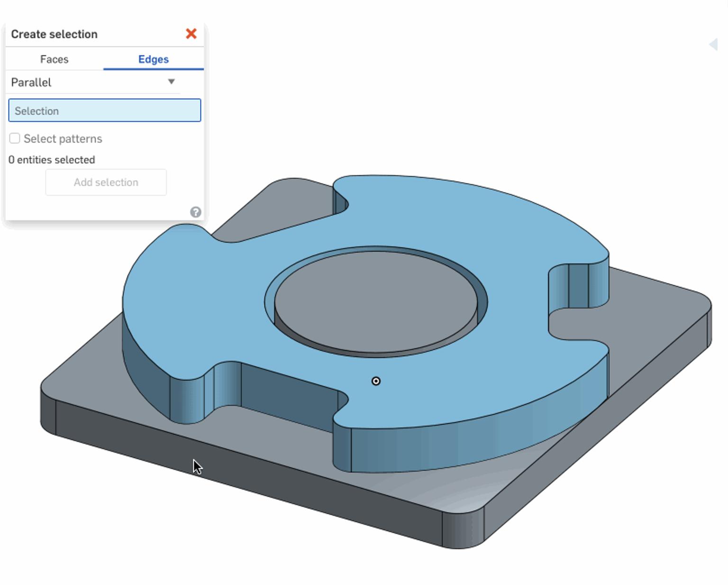The image size is (728, 585).
Task: Click the dropdown triangle next to Parallel
Action: pos(172,82)
